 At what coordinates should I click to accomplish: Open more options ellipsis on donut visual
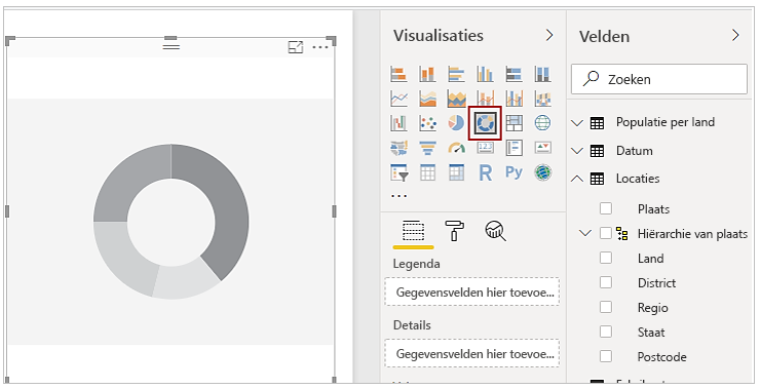click(320, 47)
